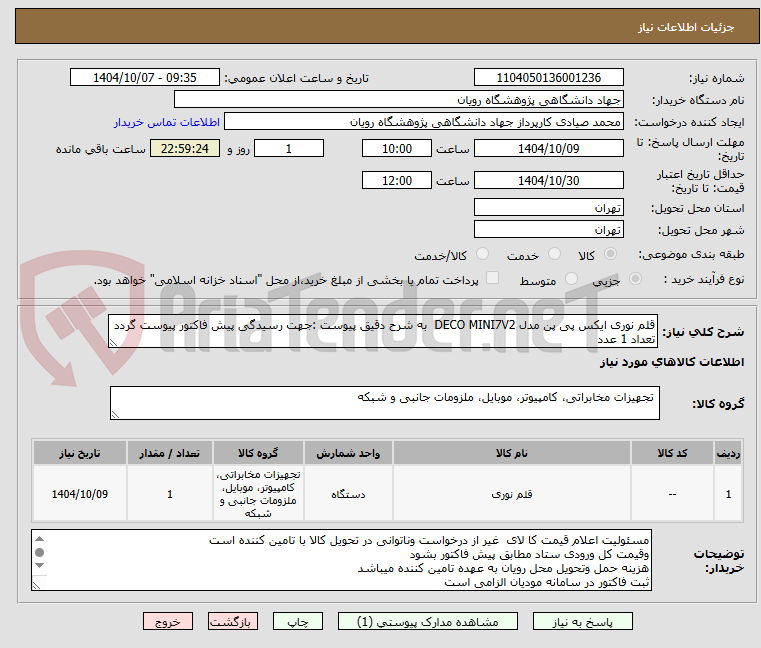
Task: Click the پاسخ به نیاز button
Action: pyautogui.click(x=582, y=621)
